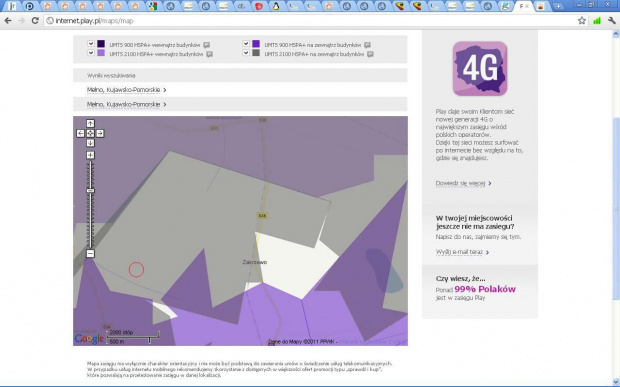Image resolution: width=620 pixels, height=387 pixels.
Task: Toggle UMTS 2100 HSPA+ wewnątrz budynków checkbox
Action: pyautogui.click(x=91, y=53)
